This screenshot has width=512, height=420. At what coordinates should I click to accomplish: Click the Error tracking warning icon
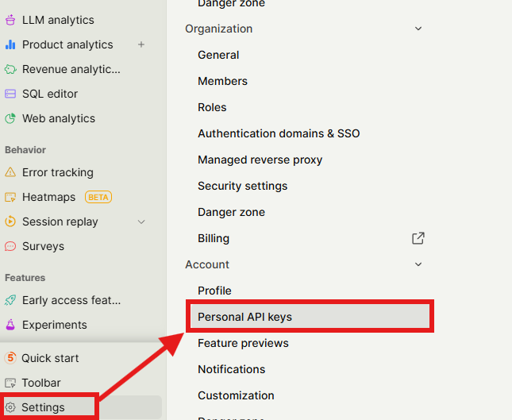click(10, 172)
